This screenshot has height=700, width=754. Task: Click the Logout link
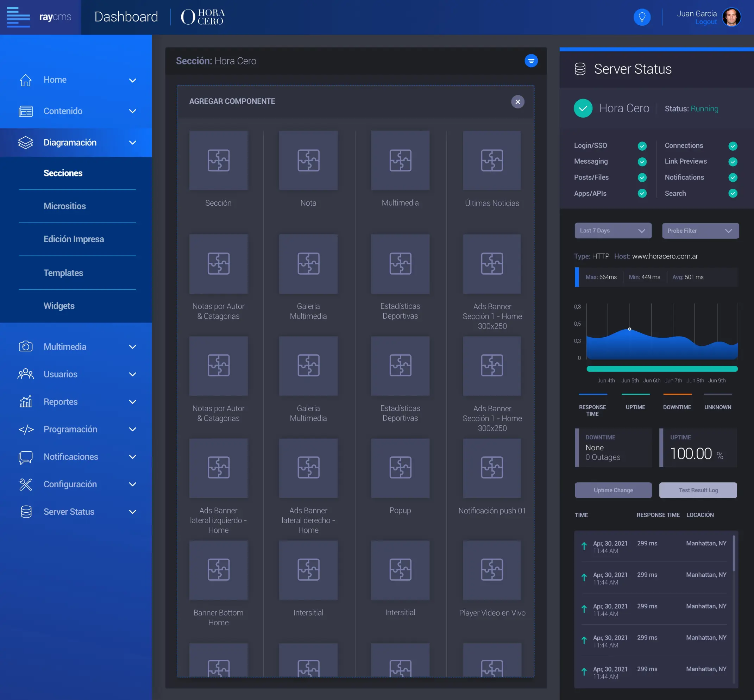click(x=706, y=21)
